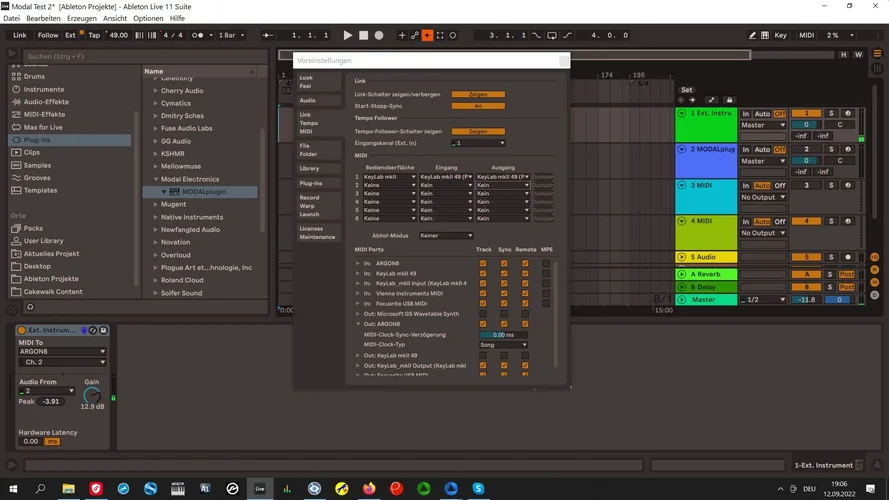Screen dimensions: 889x500
Task: Open Firefox from the Windows taskbar
Action: (369, 488)
